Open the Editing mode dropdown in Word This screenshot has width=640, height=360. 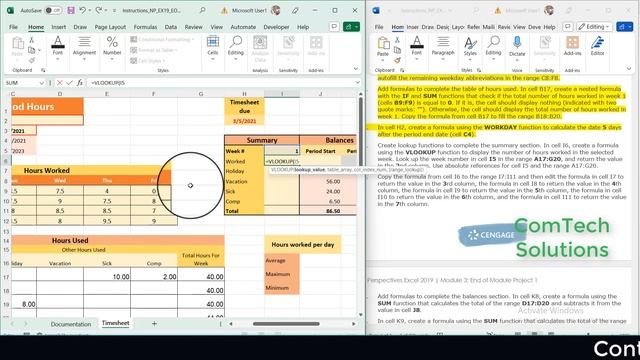click(595, 27)
